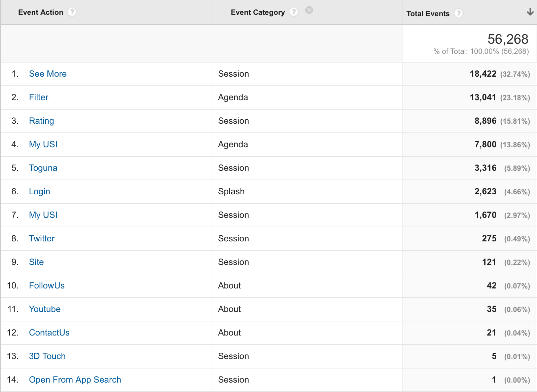Click help icon beside Event Category
Screen dimensions: 537x392
pos(294,12)
